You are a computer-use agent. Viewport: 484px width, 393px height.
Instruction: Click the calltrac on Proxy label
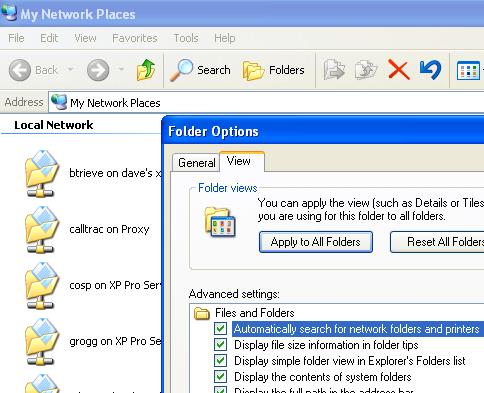[x=109, y=229]
